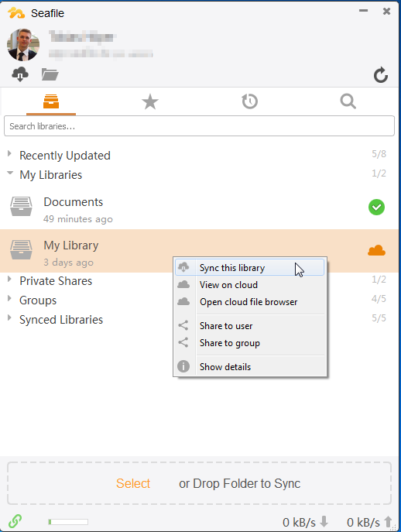Click the 5/8 count for Recently Updated

point(379,153)
